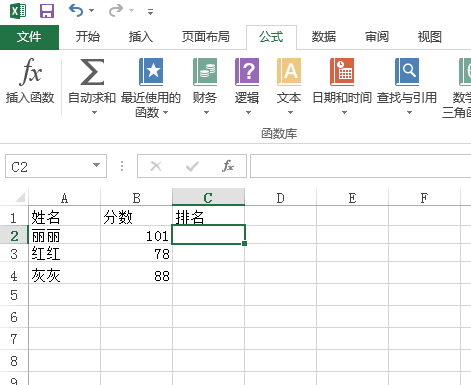The image size is (471, 385).
Task: Click the 插入函数 fx button
Action: coord(30,81)
